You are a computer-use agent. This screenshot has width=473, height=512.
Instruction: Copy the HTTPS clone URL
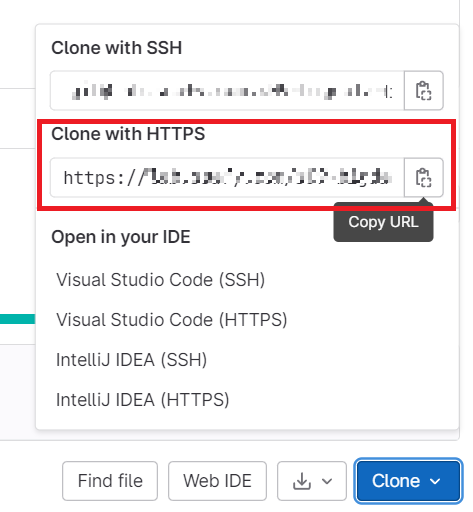click(x=424, y=178)
